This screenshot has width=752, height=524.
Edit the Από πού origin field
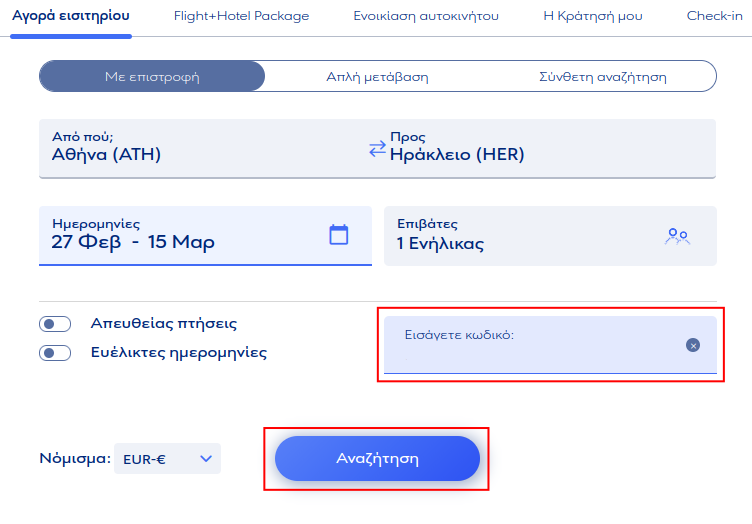click(200, 148)
